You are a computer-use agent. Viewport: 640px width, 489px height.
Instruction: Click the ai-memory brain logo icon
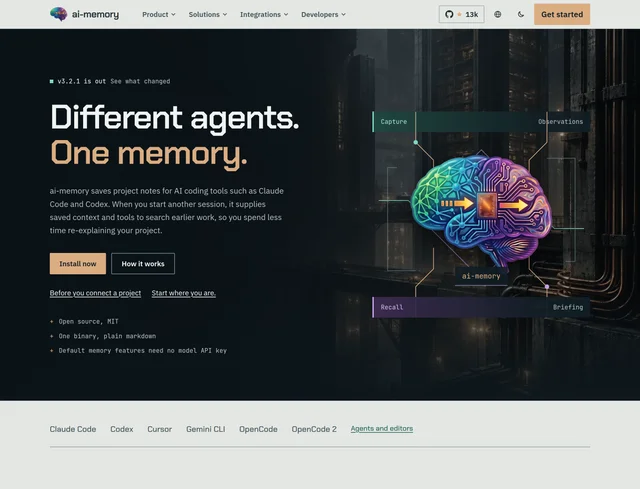click(x=58, y=14)
